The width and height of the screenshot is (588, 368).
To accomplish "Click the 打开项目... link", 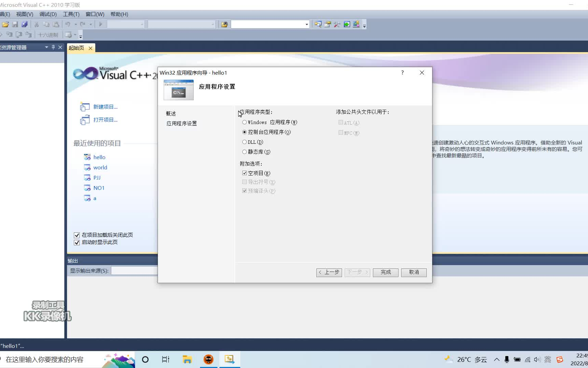I will 105,120.
